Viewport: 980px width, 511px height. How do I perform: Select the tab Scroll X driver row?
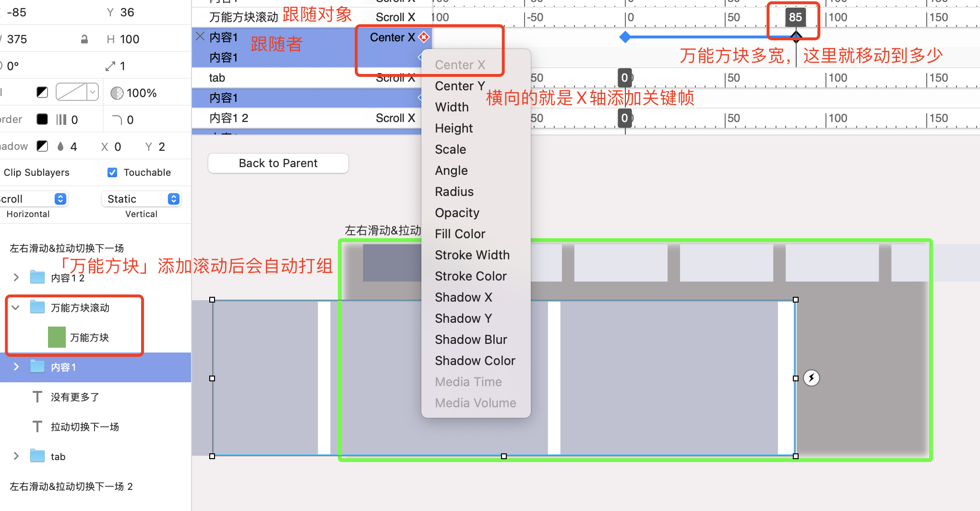(312, 78)
